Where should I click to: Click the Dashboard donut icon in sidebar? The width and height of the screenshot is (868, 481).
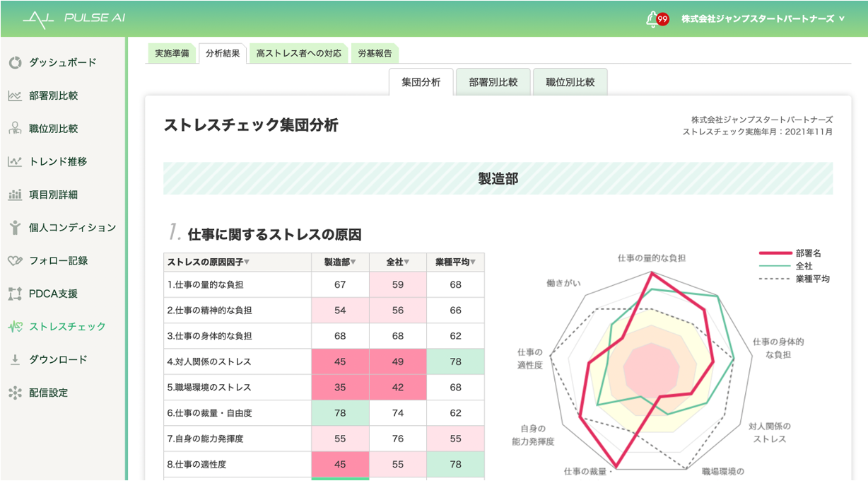pos(15,63)
